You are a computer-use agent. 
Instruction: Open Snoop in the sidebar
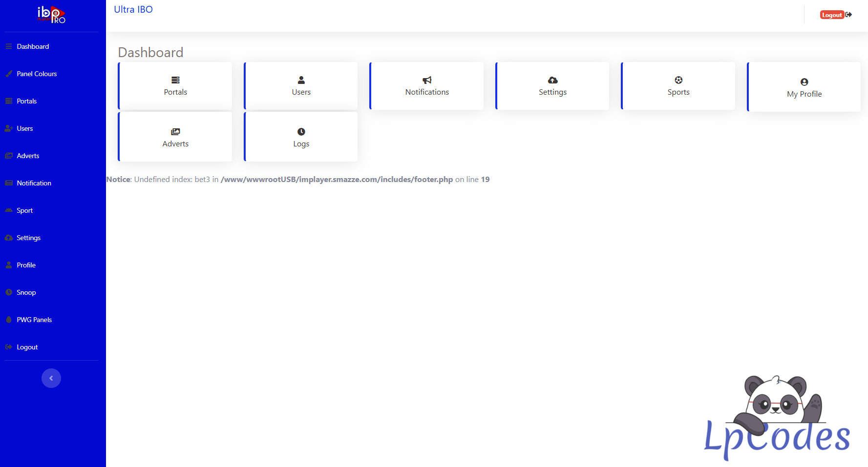coord(26,292)
